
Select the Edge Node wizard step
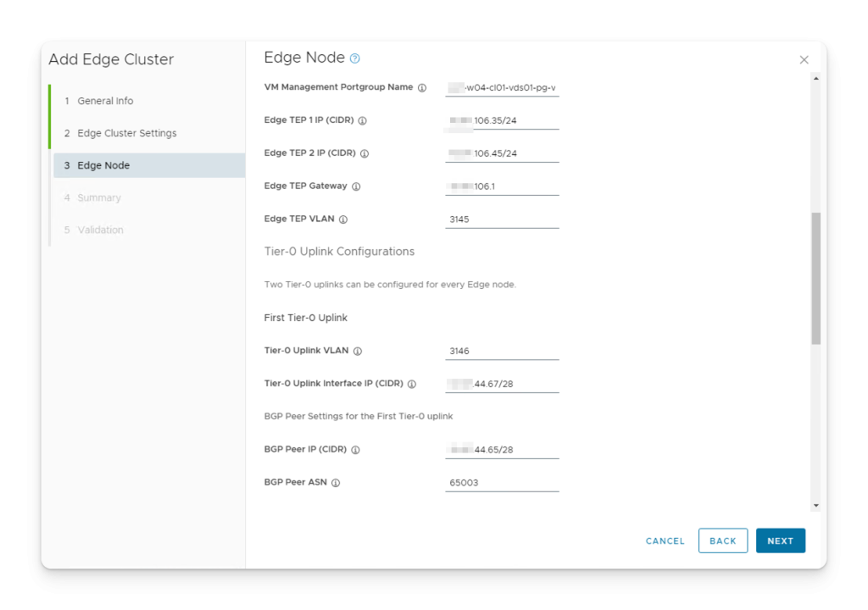103,165
